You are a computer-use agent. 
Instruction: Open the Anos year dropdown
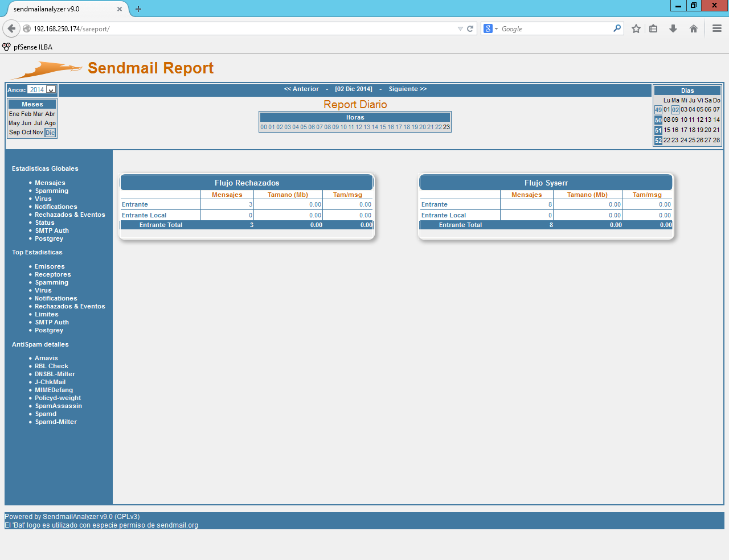coord(42,90)
